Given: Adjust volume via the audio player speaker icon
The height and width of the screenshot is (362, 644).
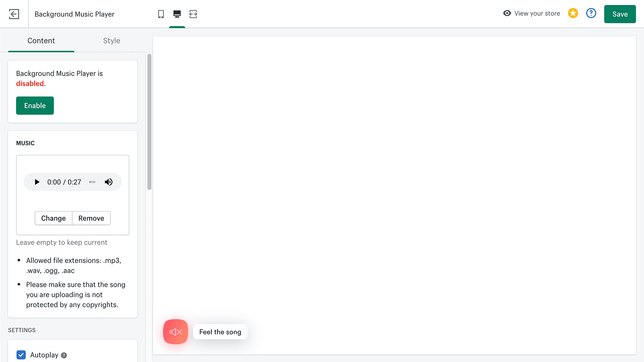Looking at the screenshot, I should click(x=108, y=182).
